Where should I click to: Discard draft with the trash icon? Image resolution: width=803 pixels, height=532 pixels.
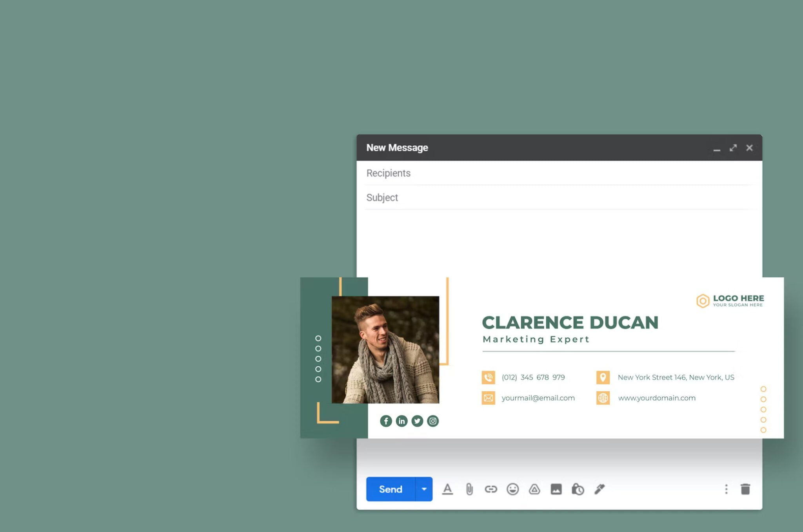tap(745, 489)
